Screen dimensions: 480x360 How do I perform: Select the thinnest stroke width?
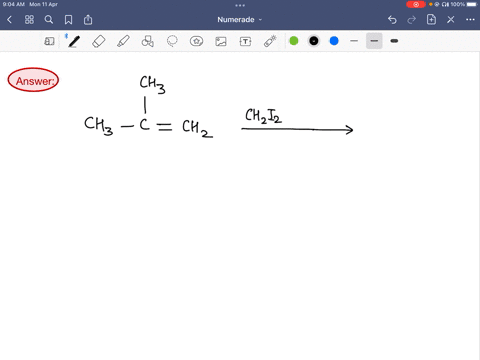pos(354,41)
